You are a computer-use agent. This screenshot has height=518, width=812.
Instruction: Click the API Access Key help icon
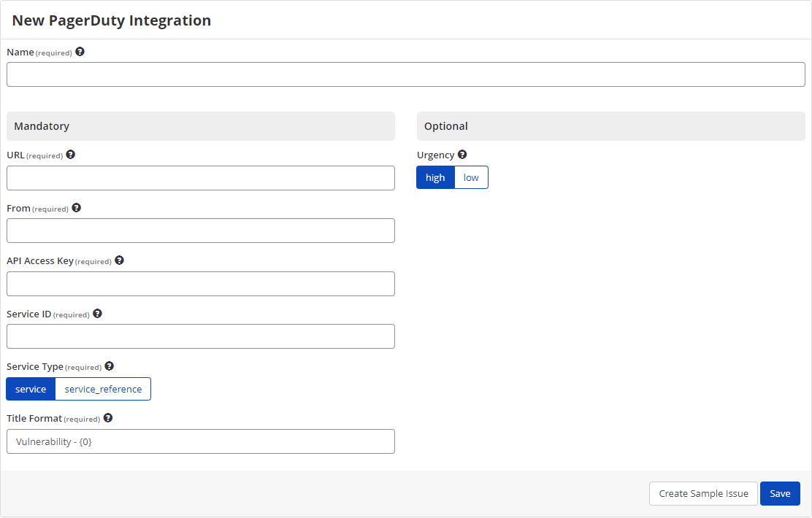click(119, 260)
